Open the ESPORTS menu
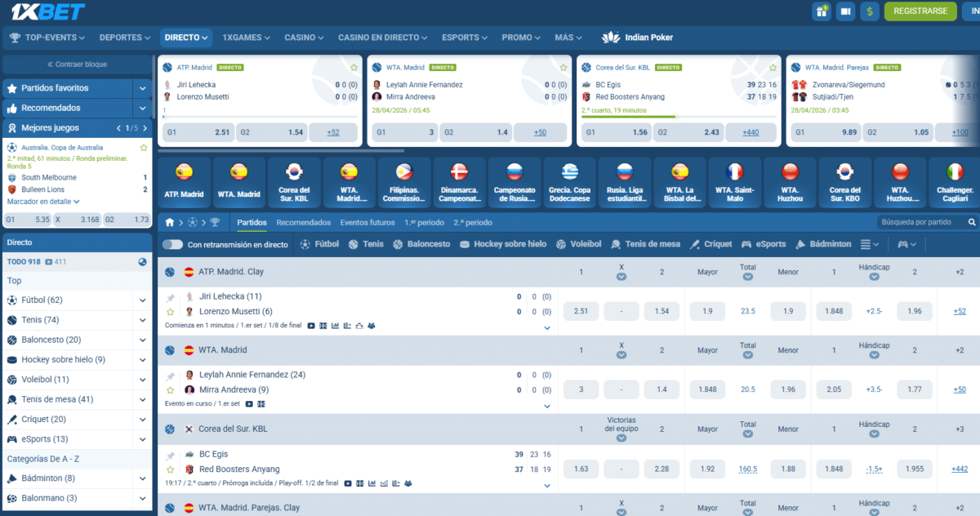The image size is (980, 516). [x=465, y=37]
